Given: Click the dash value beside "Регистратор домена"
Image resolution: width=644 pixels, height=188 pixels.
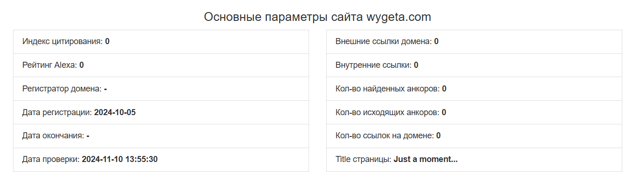Looking at the screenshot, I should point(106,89).
